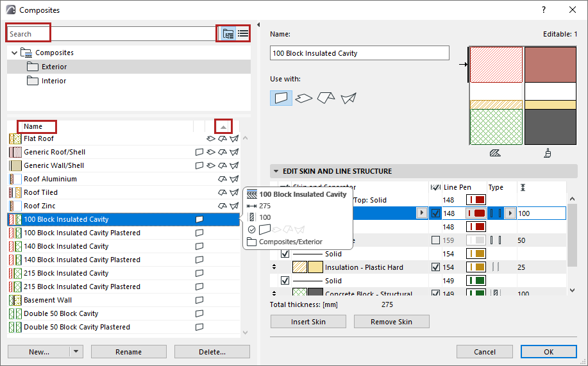This screenshot has width=588, height=366.
Task: Click the composite Name field
Action: coord(359,53)
